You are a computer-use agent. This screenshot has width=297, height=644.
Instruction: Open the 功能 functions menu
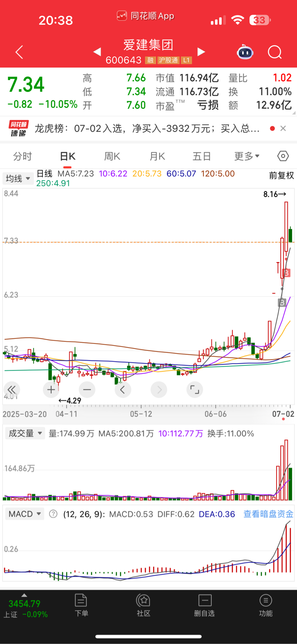[266, 605]
